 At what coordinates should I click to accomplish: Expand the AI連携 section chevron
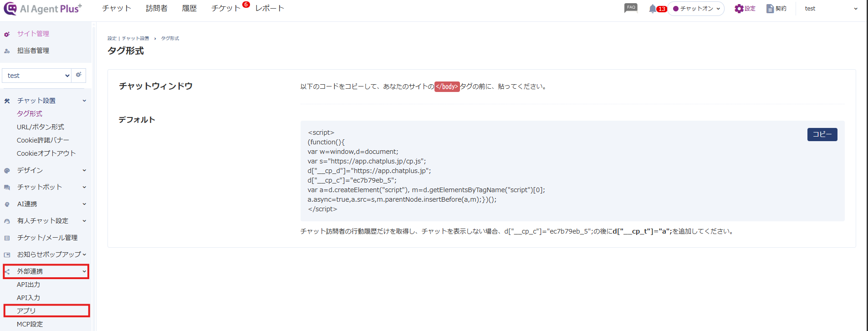[84, 204]
